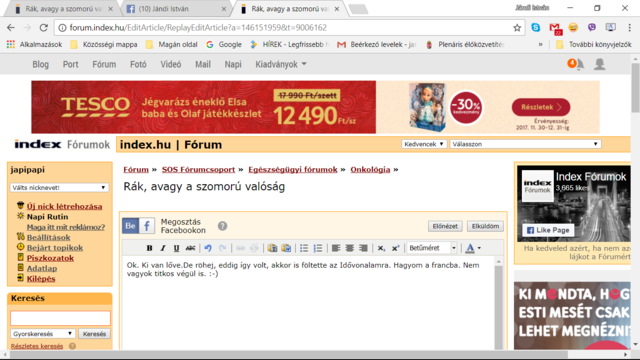
Task: Open Blog in top navigation
Action: [40, 64]
